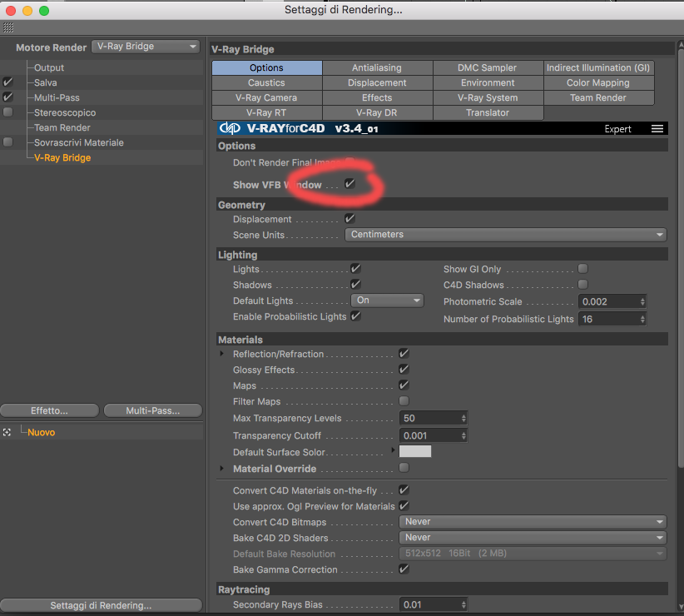The width and height of the screenshot is (684, 616).
Task: Open the Caustics tab
Action: click(266, 82)
